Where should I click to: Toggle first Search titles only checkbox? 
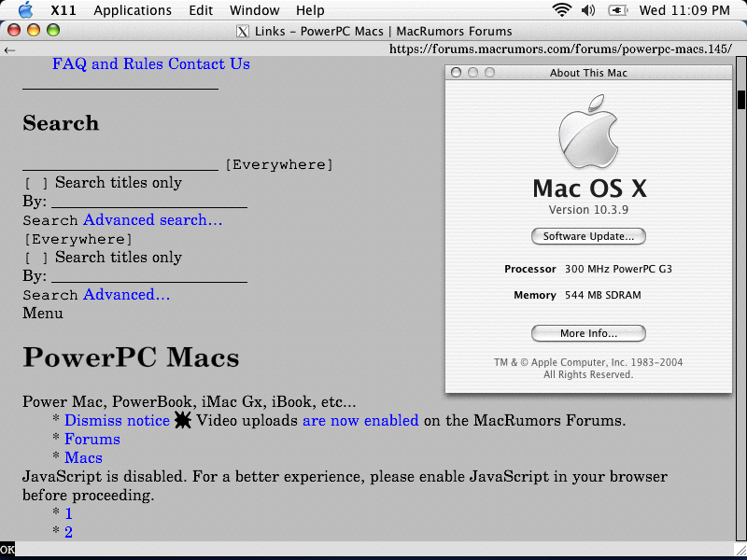(36, 183)
